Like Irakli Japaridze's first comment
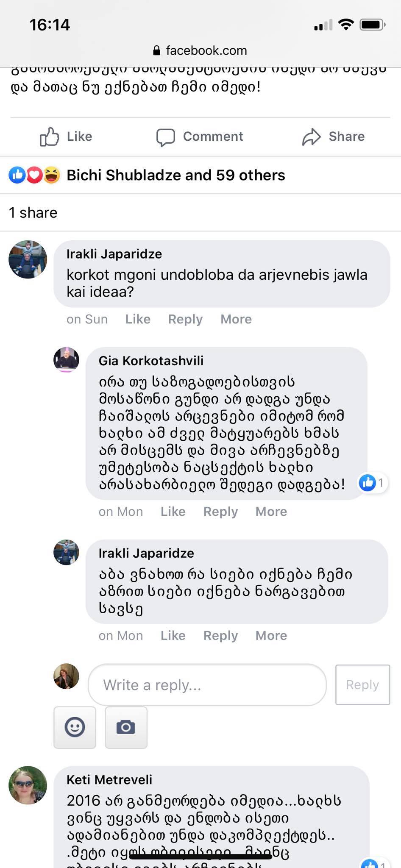Screen dimensions: 401x868 click(138, 319)
